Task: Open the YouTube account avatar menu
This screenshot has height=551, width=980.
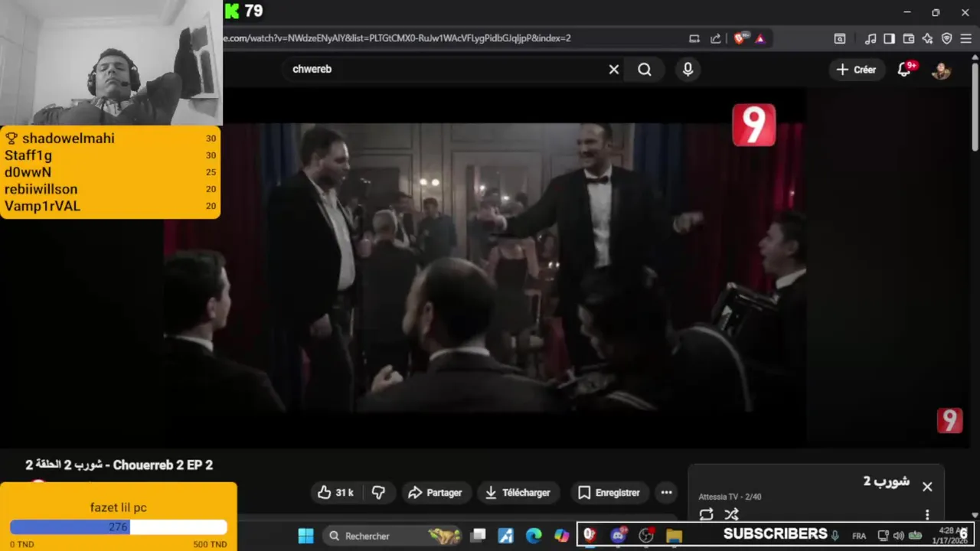Action: click(941, 70)
